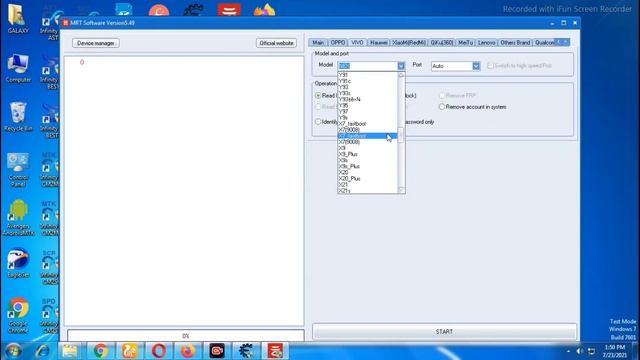Switch to the VIVO tab
This screenshot has height=360, width=640.
tap(357, 42)
